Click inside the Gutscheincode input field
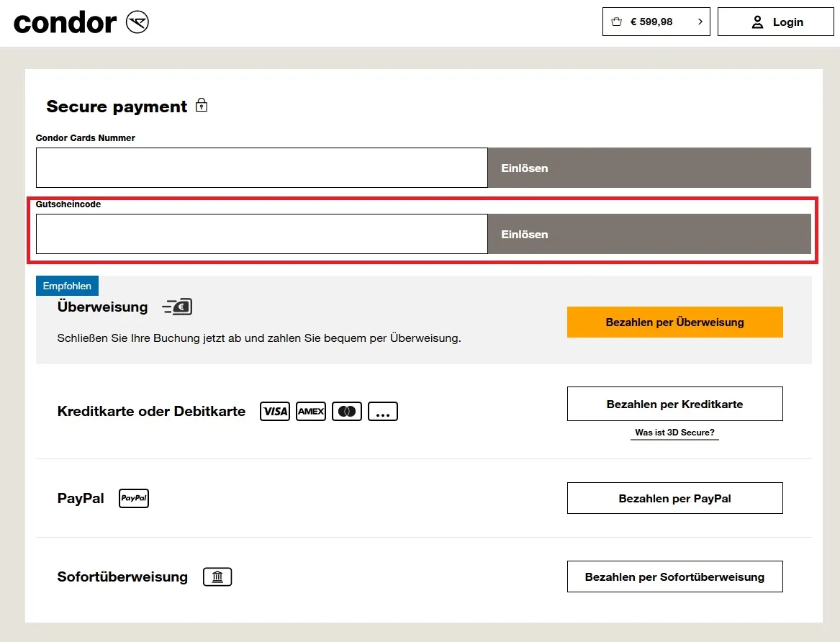Screen dimensions: 840x642 pyautogui.click(x=262, y=234)
